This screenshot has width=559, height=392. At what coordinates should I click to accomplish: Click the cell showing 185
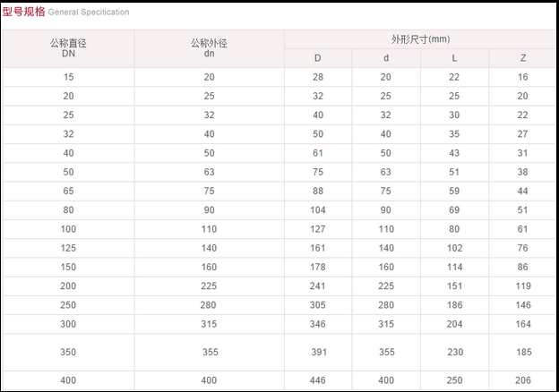point(523,353)
